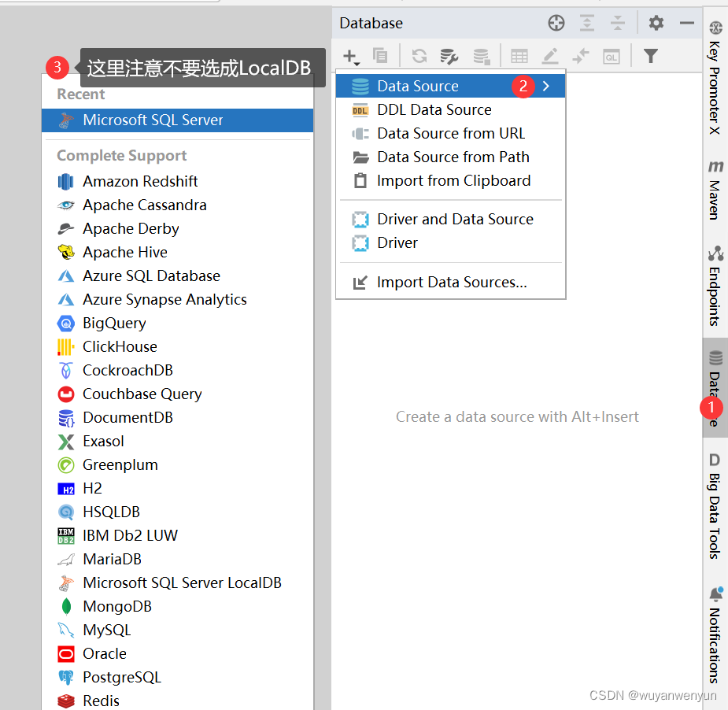
Task: Click the Duplicate data source icon
Action: [380, 56]
